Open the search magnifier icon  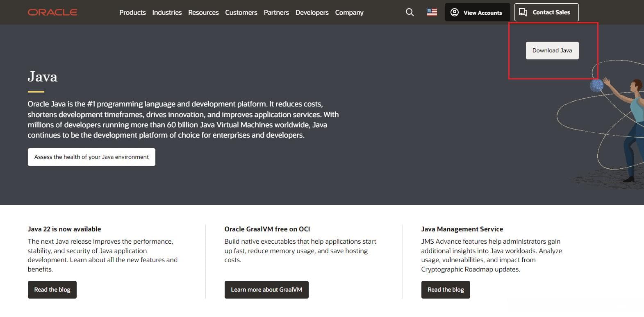click(x=410, y=12)
